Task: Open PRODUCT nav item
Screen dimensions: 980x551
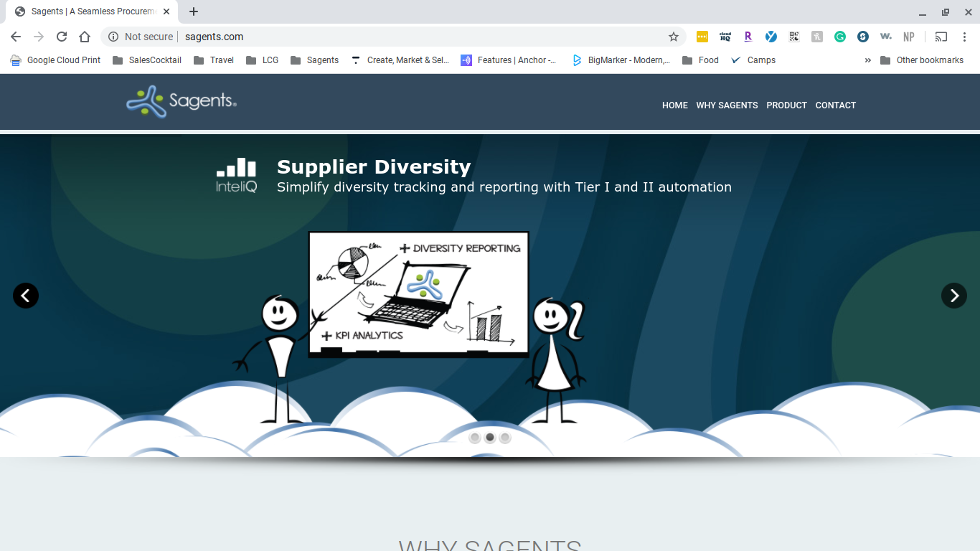Action: point(787,105)
